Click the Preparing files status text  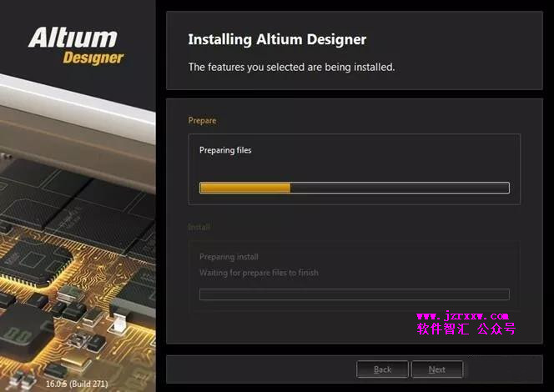tap(225, 150)
